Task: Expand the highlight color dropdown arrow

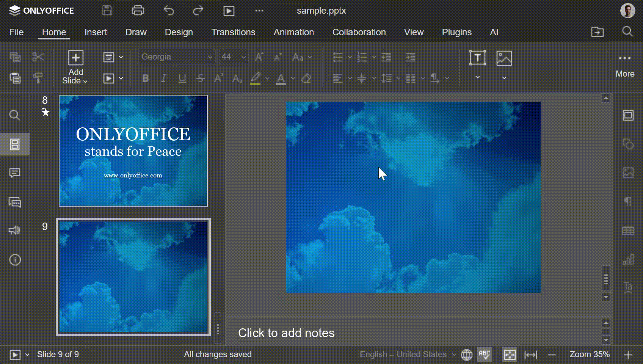Action: point(267,78)
